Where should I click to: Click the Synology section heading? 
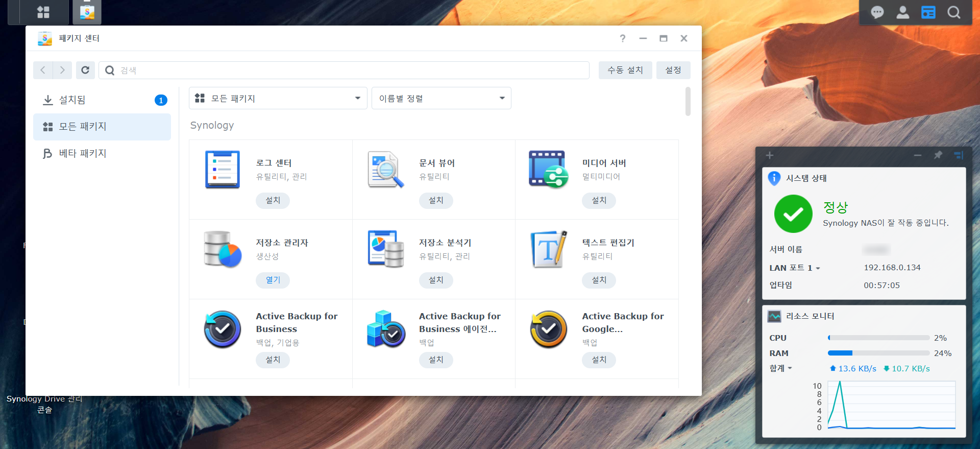pyautogui.click(x=212, y=125)
